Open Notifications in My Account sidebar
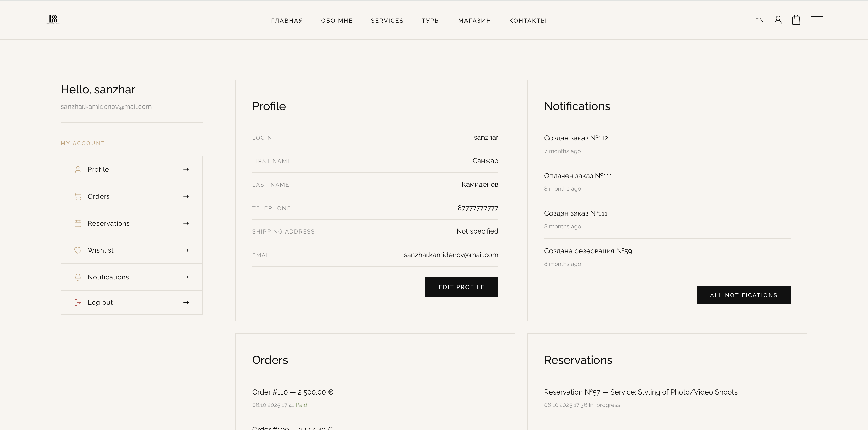Viewport: 868px width, 430px height. 131,277
